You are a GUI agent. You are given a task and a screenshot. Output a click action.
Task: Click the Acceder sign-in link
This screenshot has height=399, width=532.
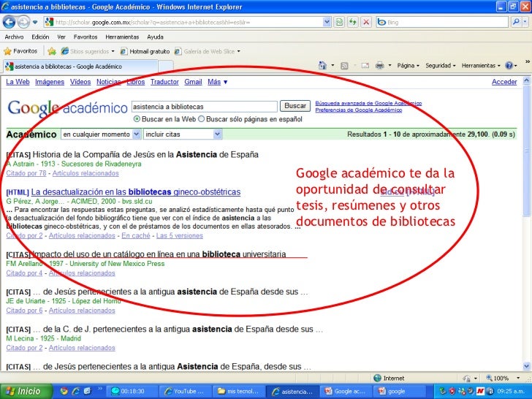coord(504,82)
